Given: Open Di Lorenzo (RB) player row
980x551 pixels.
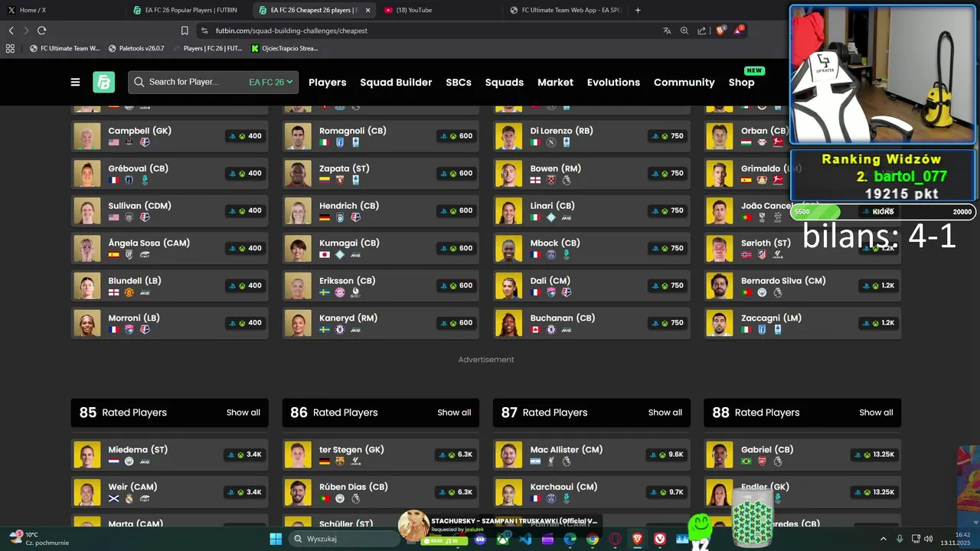Looking at the screenshot, I should click(x=592, y=136).
